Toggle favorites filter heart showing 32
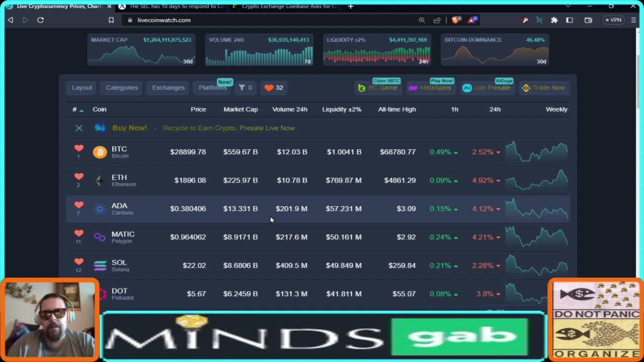This screenshot has width=644, height=362. [274, 87]
